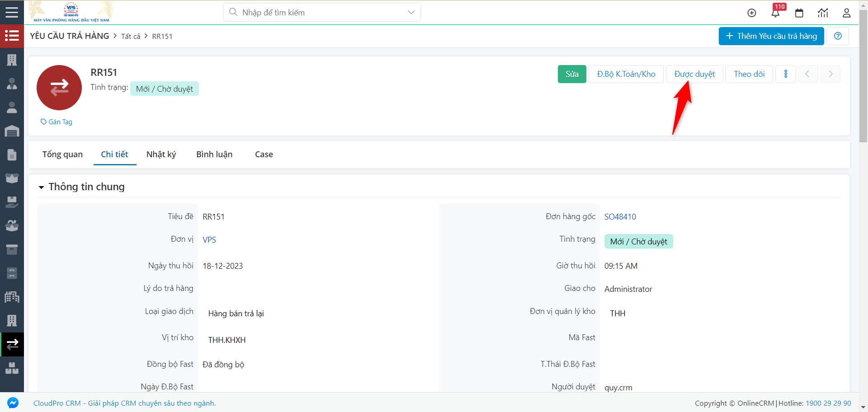This screenshot has width=868, height=412.
Task: Open the person-with-tie sidebar module
Action: click(x=12, y=84)
